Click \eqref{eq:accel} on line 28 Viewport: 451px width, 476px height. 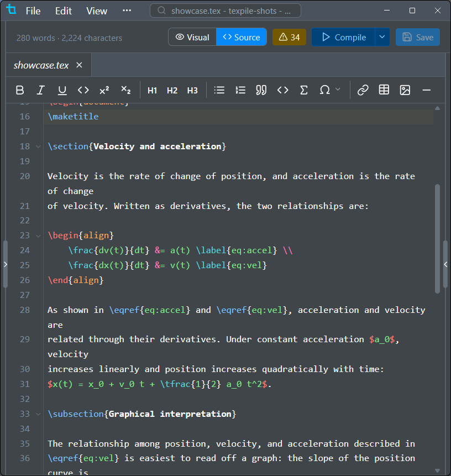pos(150,310)
